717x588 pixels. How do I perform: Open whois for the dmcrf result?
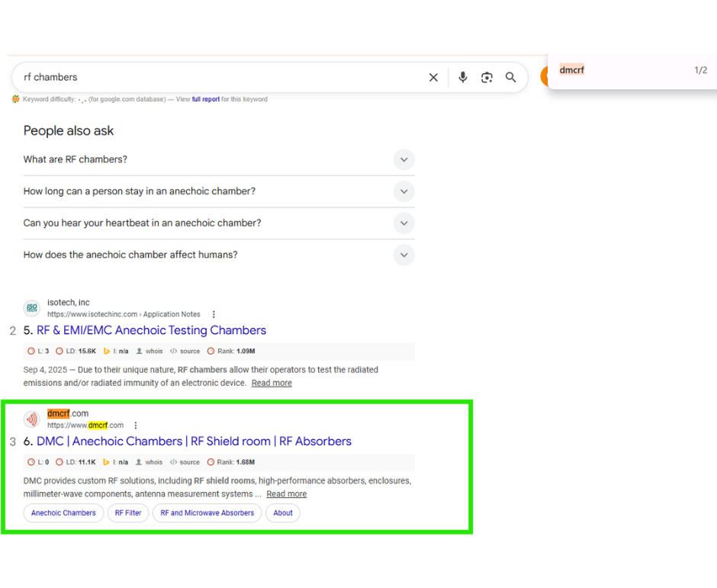[x=149, y=462]
